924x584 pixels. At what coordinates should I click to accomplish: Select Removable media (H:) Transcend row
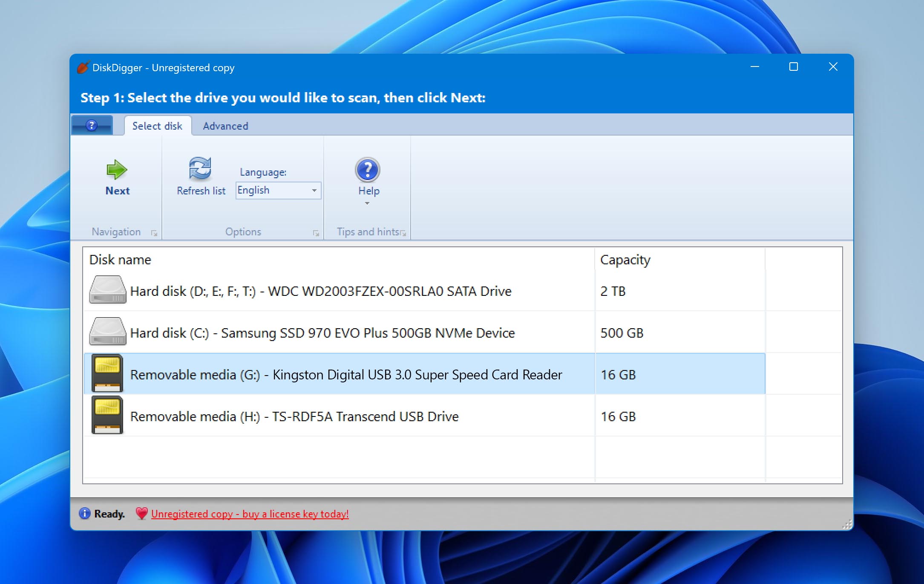pos(424,416)
